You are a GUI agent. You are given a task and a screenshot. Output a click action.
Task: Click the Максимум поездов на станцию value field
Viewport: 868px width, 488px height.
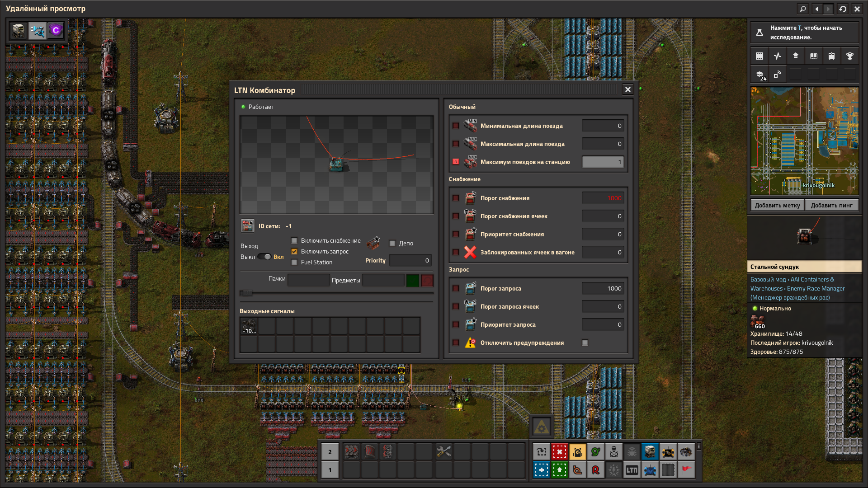tap(603, 162)
